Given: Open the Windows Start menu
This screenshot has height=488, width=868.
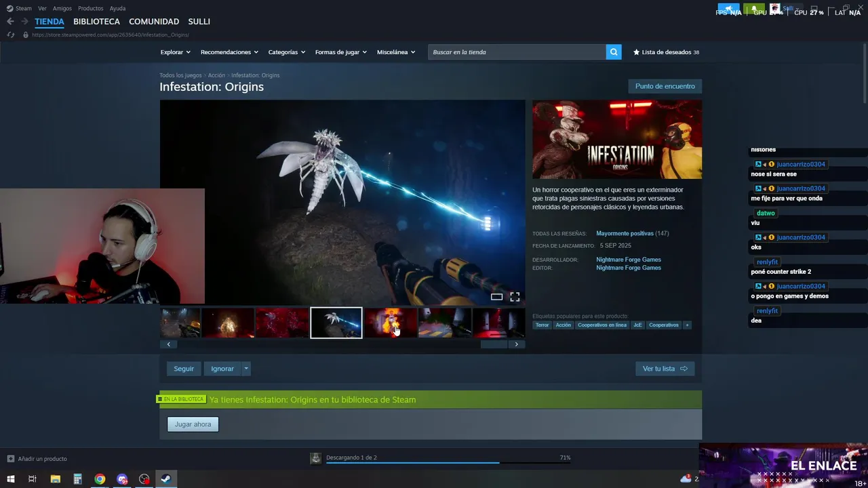Looking at the screenshot, I should point(10,479).
